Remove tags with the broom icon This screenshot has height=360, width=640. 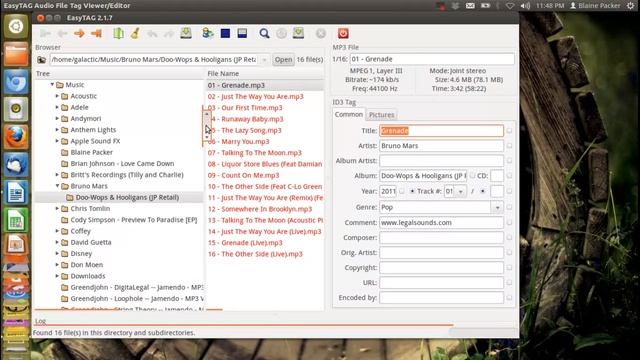(135, 33)
